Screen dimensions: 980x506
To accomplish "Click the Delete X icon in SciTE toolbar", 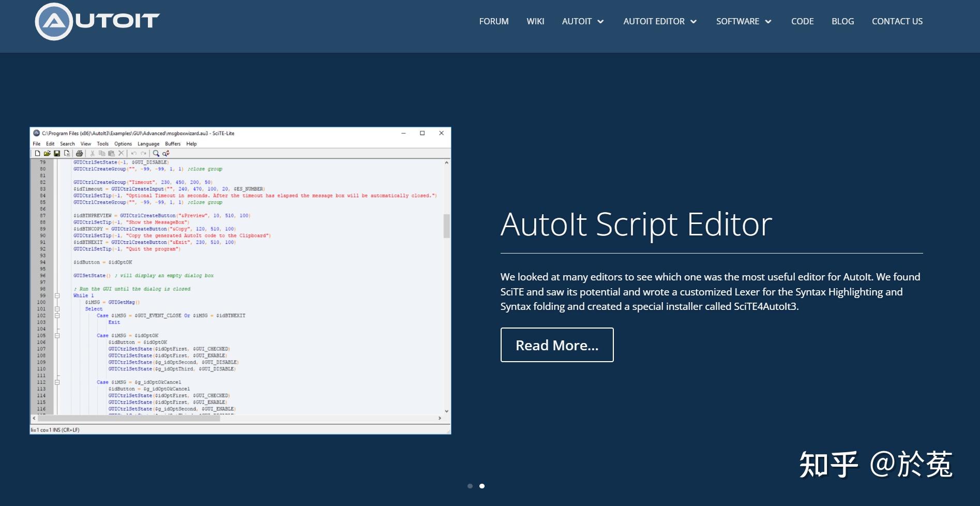I will click(x=121, y=153).
